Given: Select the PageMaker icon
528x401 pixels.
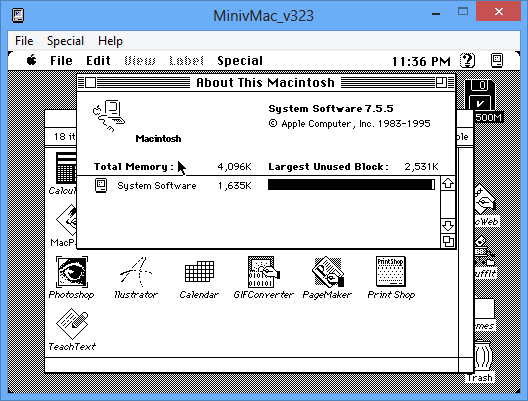Looking at the screenshot, I should tap(328, 272).
